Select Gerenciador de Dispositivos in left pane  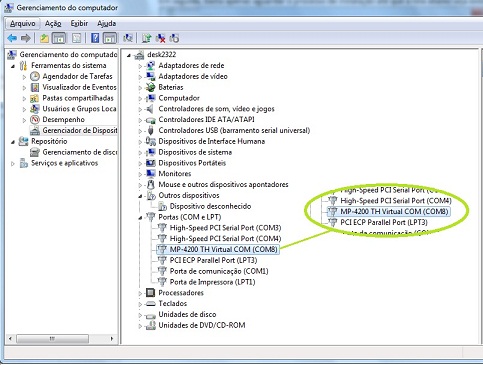(x=80, y=130)
